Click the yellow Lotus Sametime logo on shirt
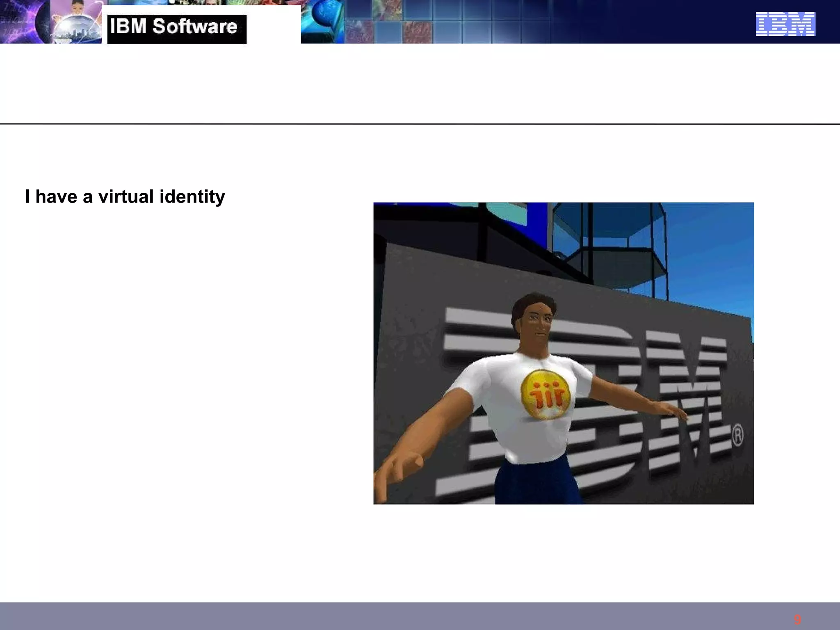 point(546,394)
